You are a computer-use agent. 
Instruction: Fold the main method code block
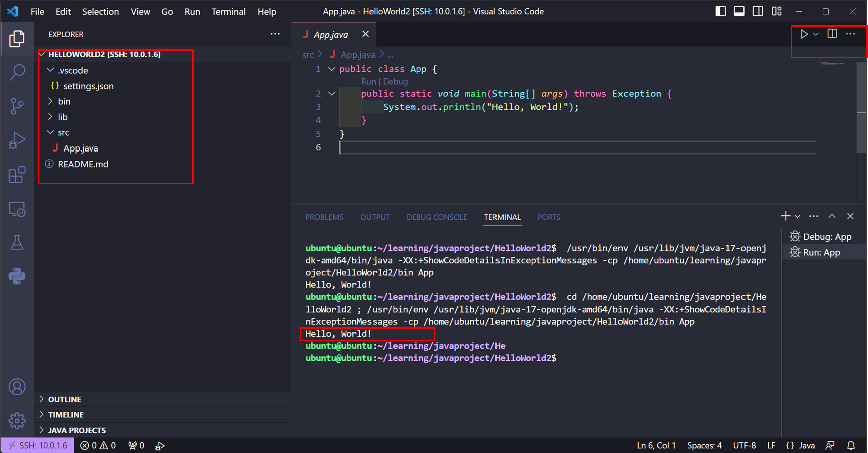332,93
